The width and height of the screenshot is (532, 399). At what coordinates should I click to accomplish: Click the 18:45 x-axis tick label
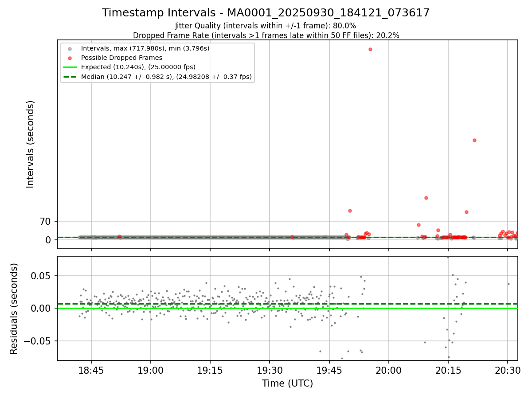[x=91, y=370]
